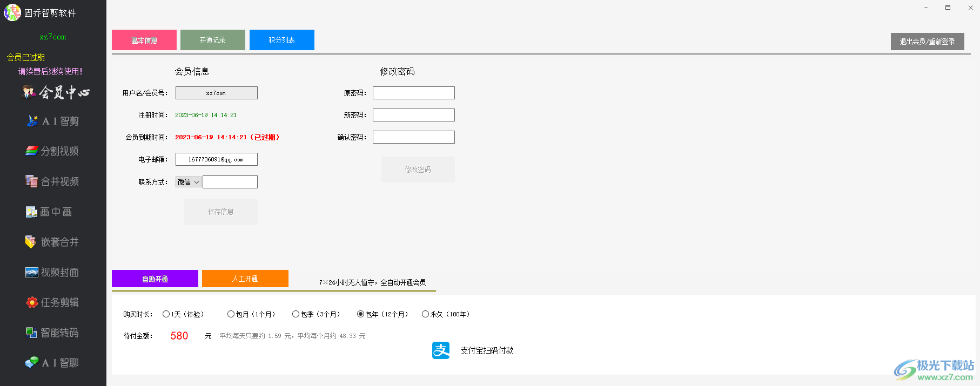Click the 保存信息 button
Screen dimensions: 980x386
pyautogui.click(x=221, y=212)
